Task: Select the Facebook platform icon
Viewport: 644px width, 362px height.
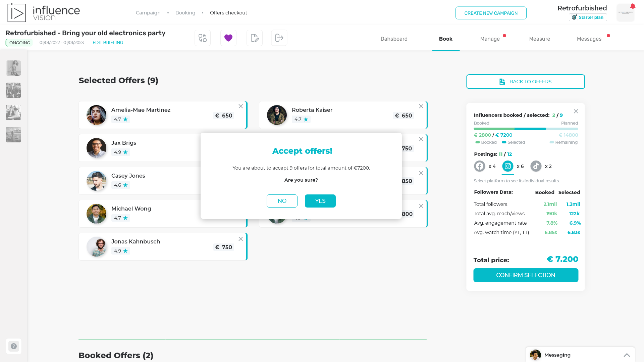Action: pos(480,166)
